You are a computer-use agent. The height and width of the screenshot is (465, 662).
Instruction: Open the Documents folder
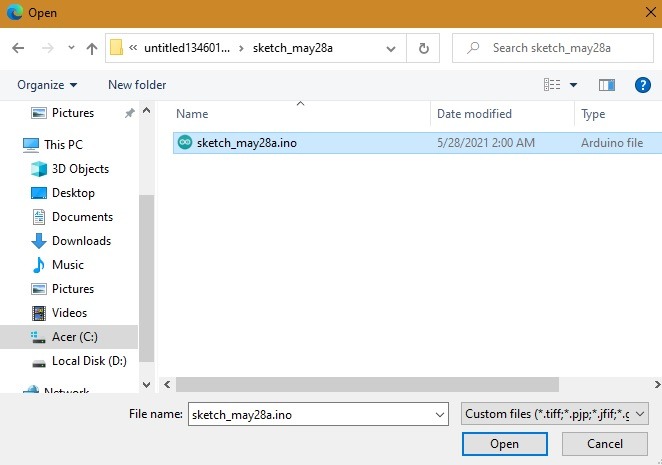[x=82, y=217]
